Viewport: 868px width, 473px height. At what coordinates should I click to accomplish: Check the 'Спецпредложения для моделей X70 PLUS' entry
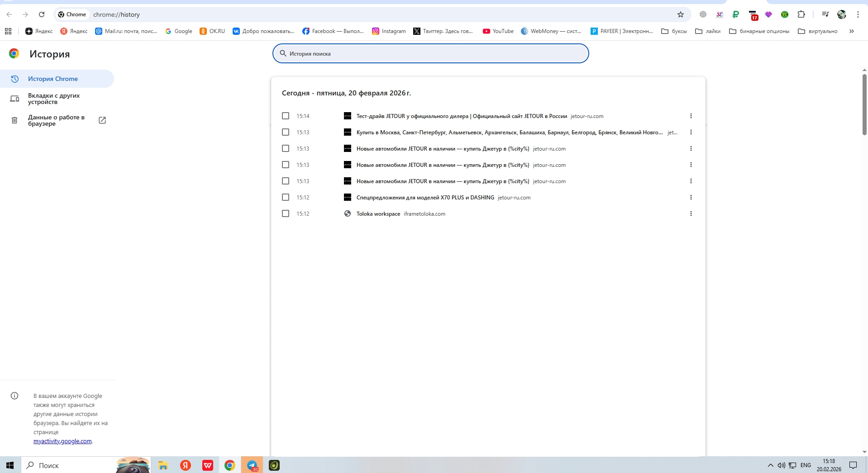tap(286, 197)
